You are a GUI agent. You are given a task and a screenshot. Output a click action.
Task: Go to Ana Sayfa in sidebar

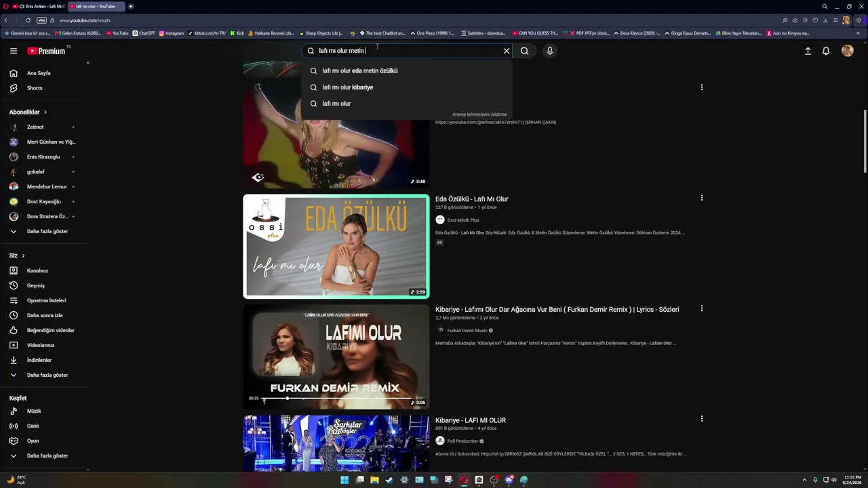(43, 73)
